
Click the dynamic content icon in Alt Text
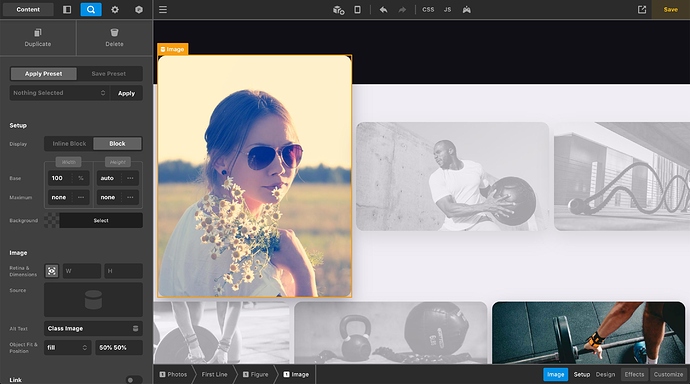pos(136,328)
